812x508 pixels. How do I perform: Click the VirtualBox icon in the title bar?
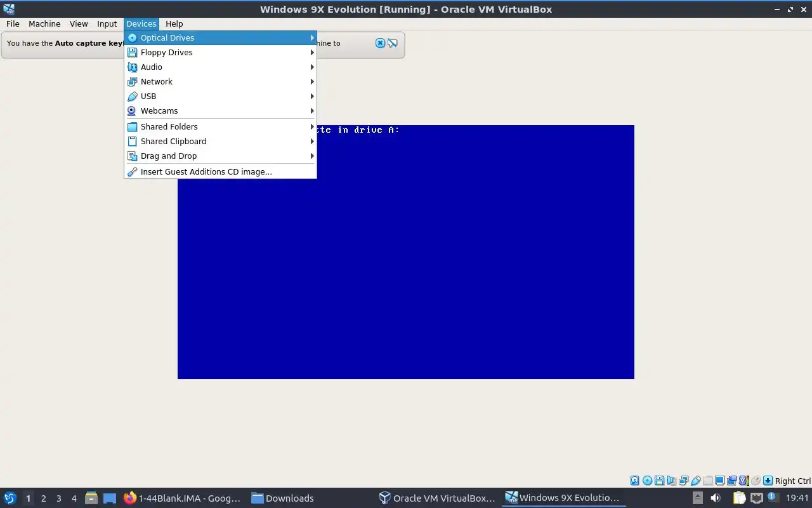coord(9,9)
